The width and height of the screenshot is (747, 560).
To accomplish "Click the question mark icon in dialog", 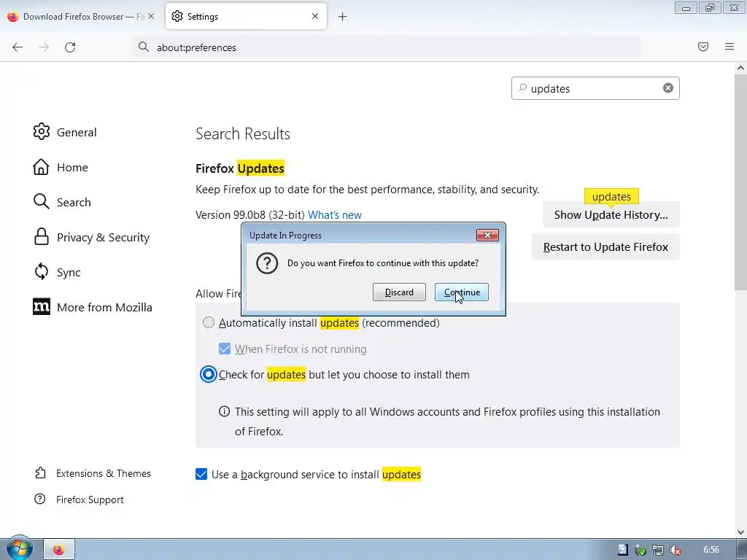I will (267, 262).
